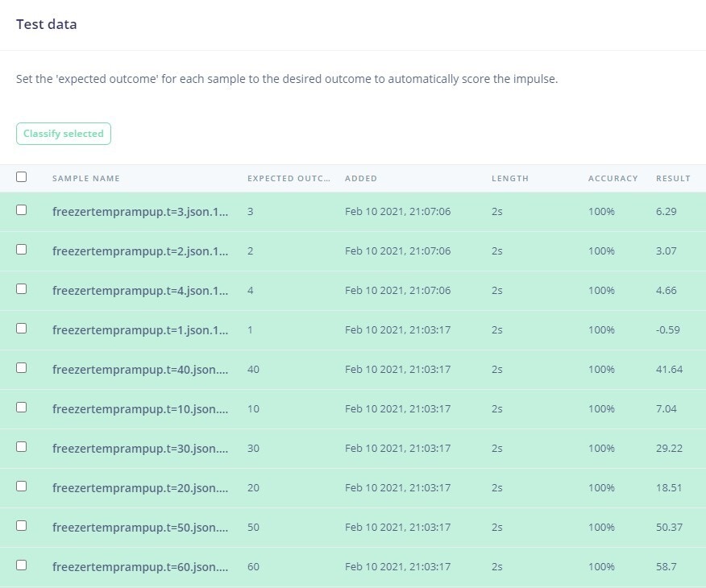Enable checkbox for freezertemprampup.t=40 sample
Viewport: 706px width, 588px height.
(21, 368)
